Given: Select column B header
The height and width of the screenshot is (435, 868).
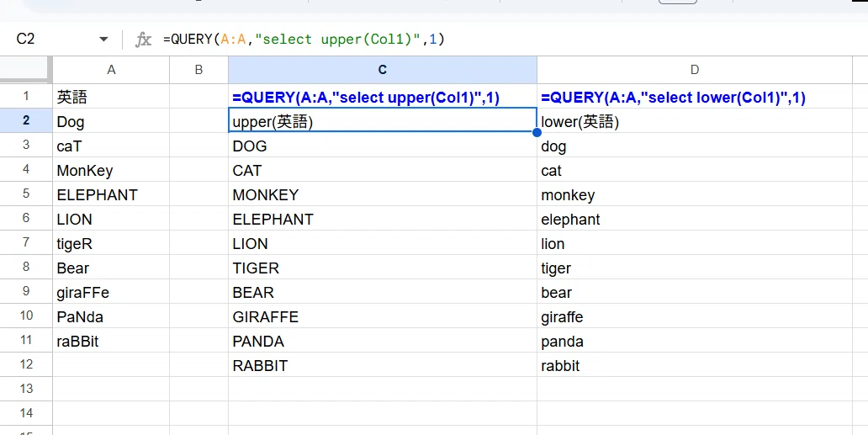Looking at the screenshot, I should pos(198,70).
